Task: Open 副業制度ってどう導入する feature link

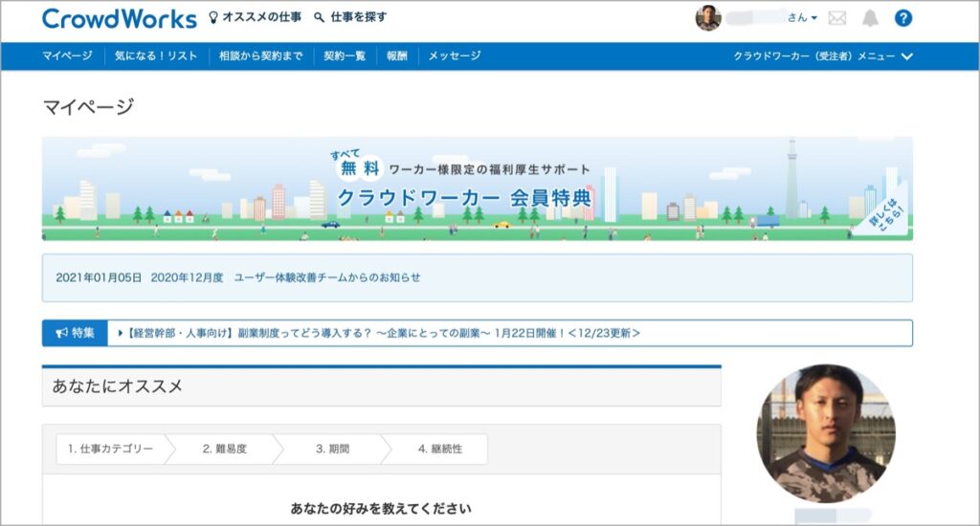Action: pyautogui.click(x=379, y=333)
